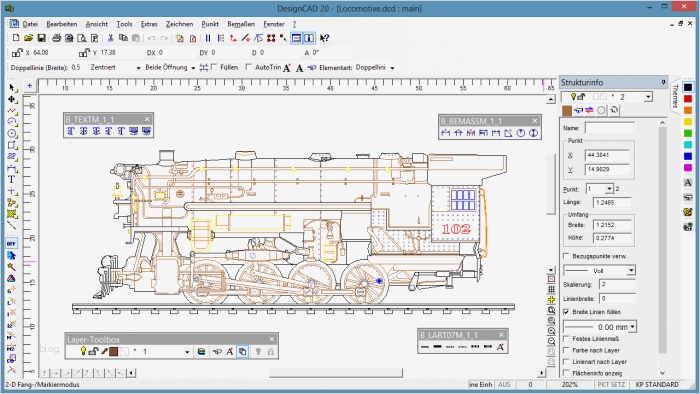Pick the first text icon in B_TEXTM_1_1
700x394 pixels.
(71, 131)
